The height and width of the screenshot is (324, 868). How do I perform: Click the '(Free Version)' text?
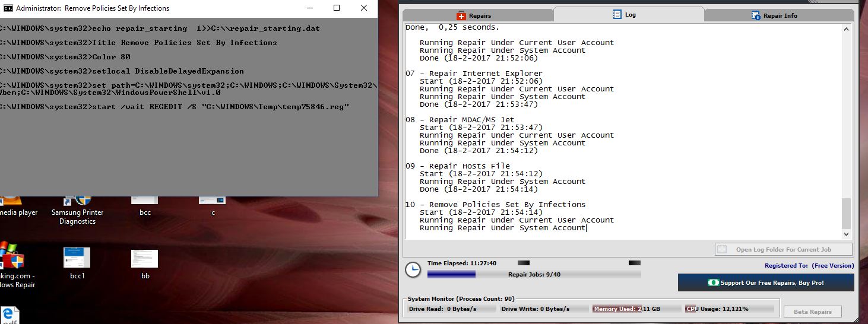(x=833, y=266)
